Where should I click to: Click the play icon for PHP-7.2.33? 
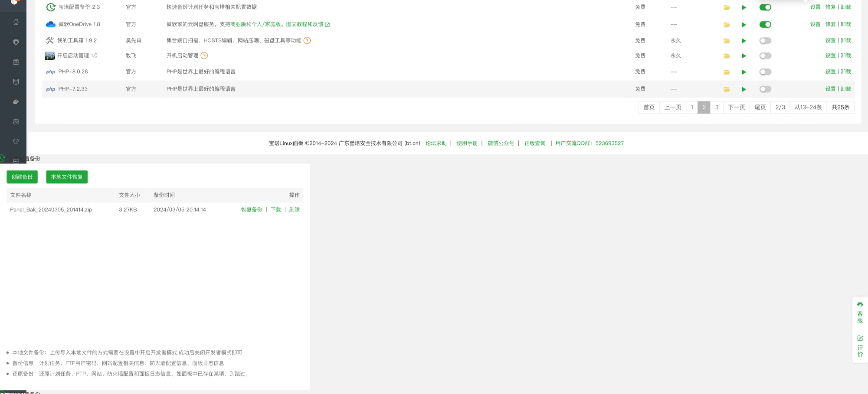[744, 89]
